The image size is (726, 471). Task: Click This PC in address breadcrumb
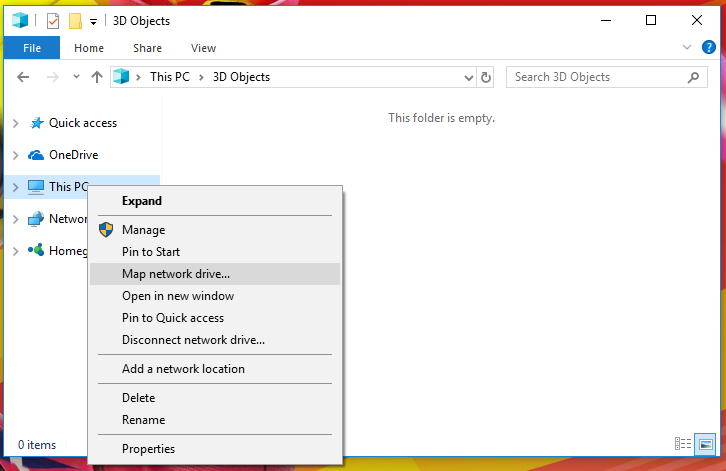click(173, 77)
